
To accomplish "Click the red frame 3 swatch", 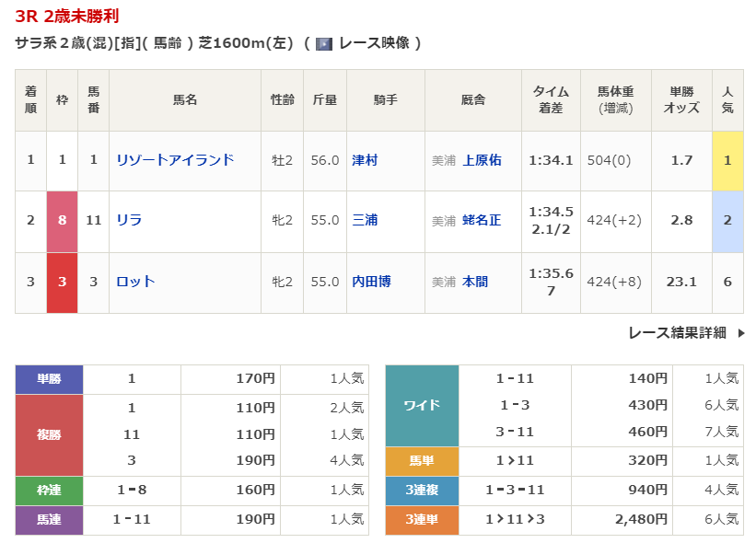I will pyautogui.click(x=62, y=282).
